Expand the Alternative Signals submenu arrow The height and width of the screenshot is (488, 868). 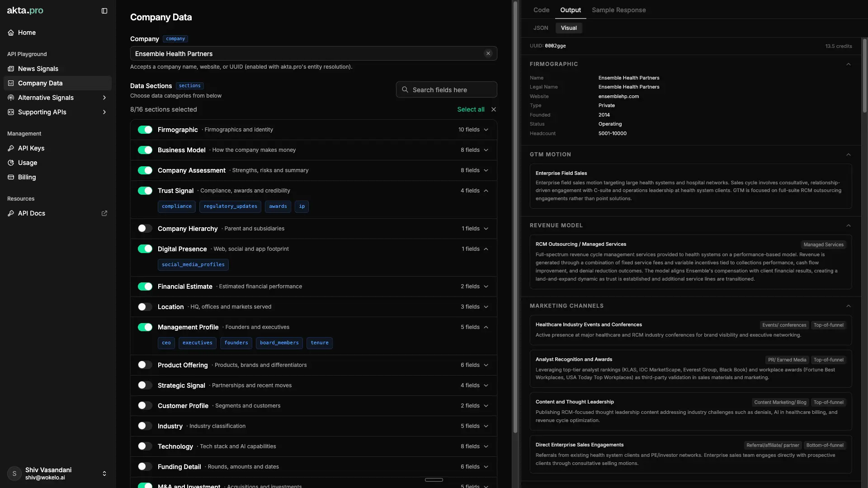[104, 98]
